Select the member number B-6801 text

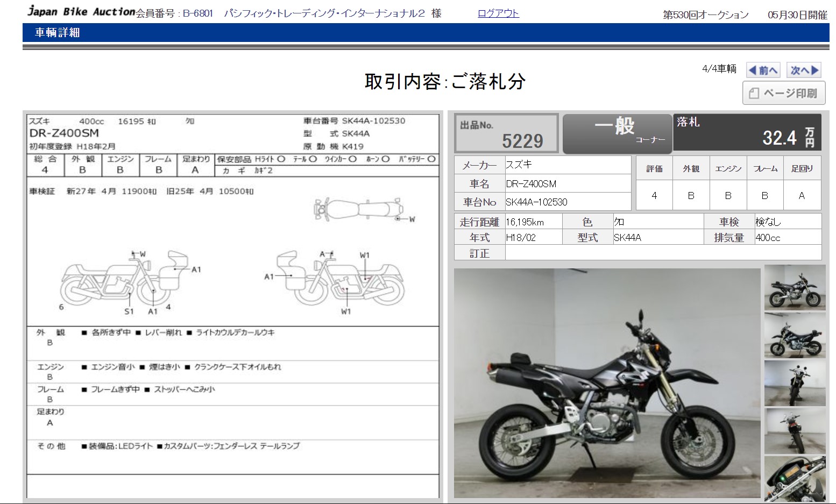[x=197, y=13]
